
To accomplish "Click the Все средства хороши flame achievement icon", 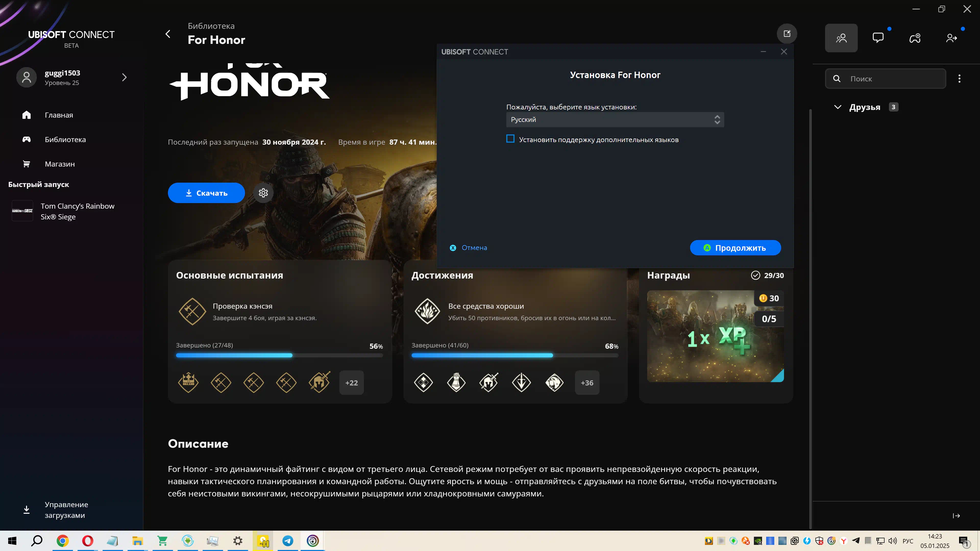I will [x=427, y=311].
